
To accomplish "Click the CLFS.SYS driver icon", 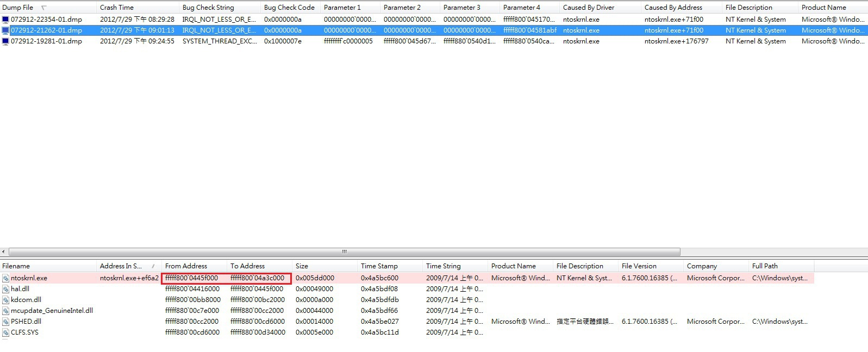I will (5, 332).
